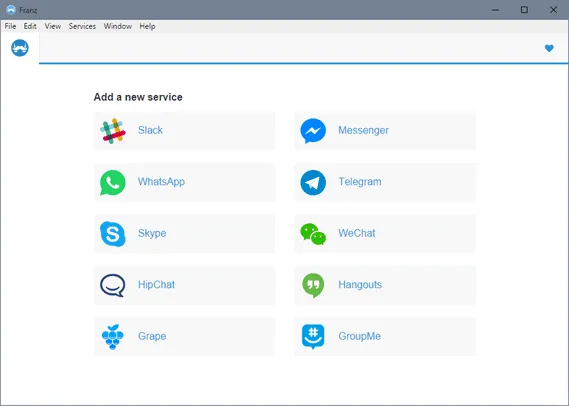Image resolution: width=569 pixels, height=406 pixels.
Task: Click the Skype S icon
Action: coord(113,234)
